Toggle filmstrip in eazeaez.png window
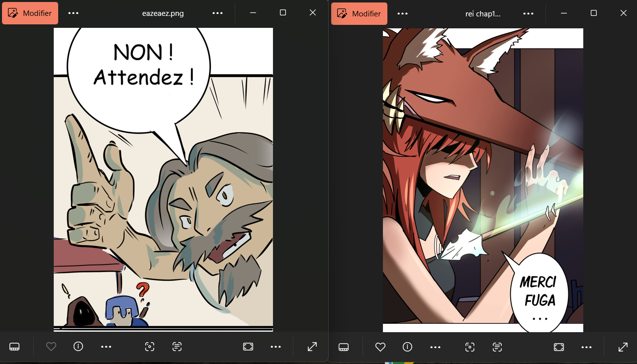Screen dimensions: 637x364 (14, 347)
